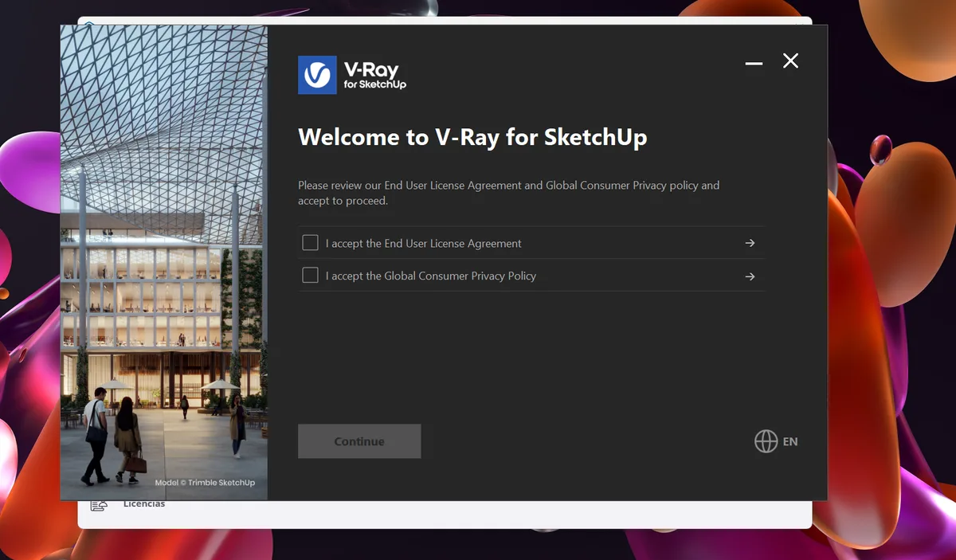Close the V-Ray installer window
Screen dimensions: 956x560
coord(790,61)
